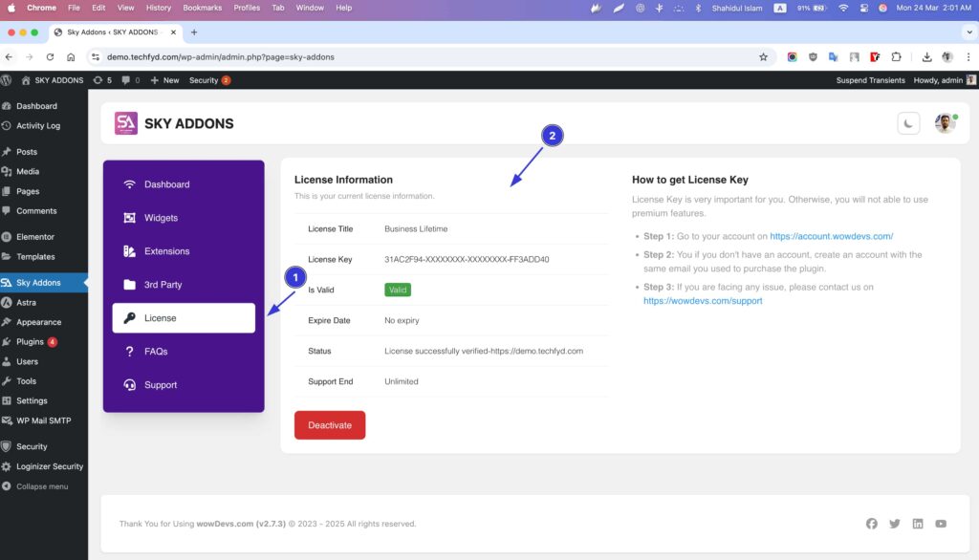Image resolution: width=979 pixels, height=560 pixels.
Task: Click the LinkedIn icon in footer
Action: [918, 524]
